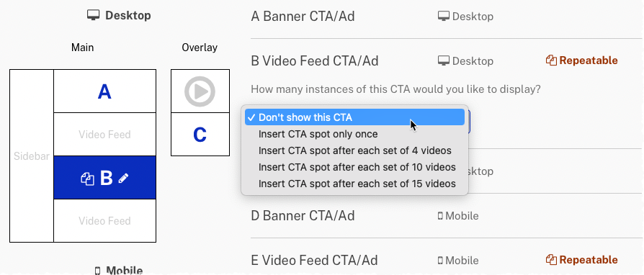Open the E Video Feed CTA/Ad row
644x275 pixels.
tap(447, 257)
